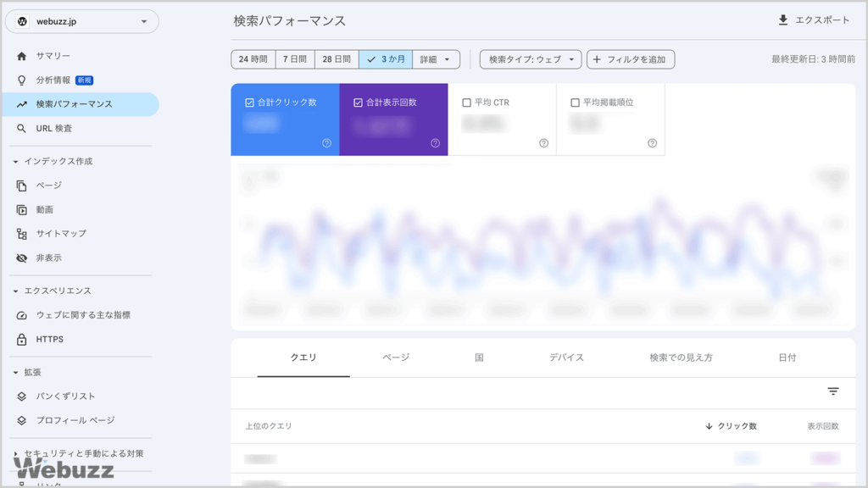
Task: Click the 検索パフォーマンス page title
Action: pyautogui.click(x=290, y=21)
